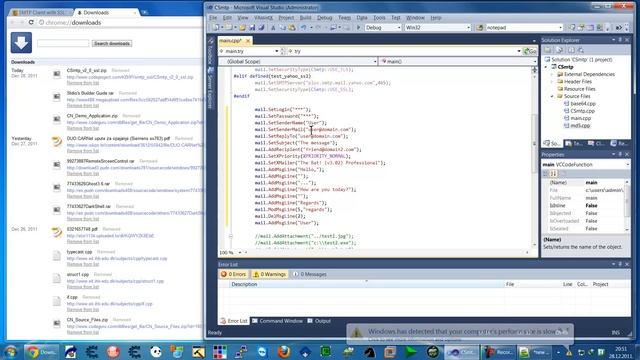Click the Undo arrow toolbar icon
The height and width of the screenshot is (360, 640).
click(x=304, y=28)
